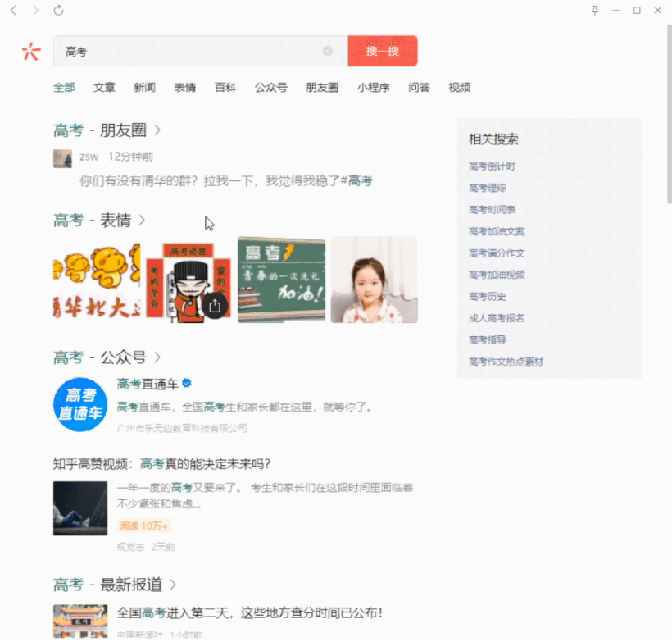Search related term 高考指导
The image size is (672, 642).
(x=488, y=340)
